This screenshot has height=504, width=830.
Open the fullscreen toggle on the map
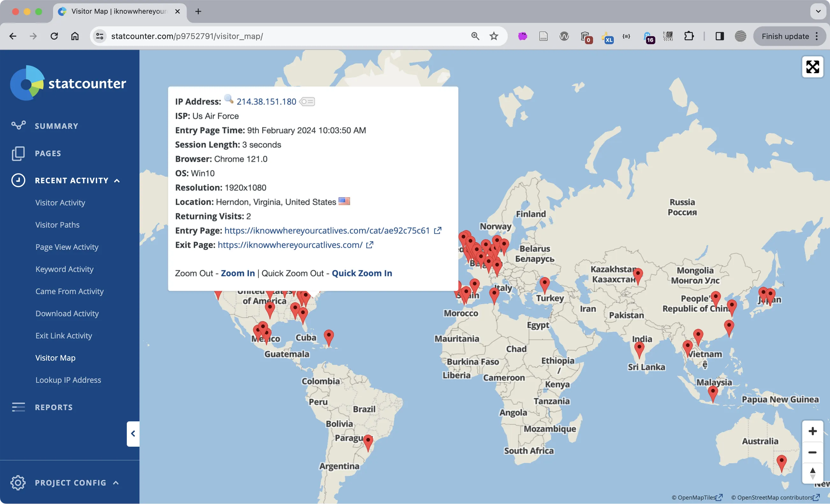click(x=812, y=67)
